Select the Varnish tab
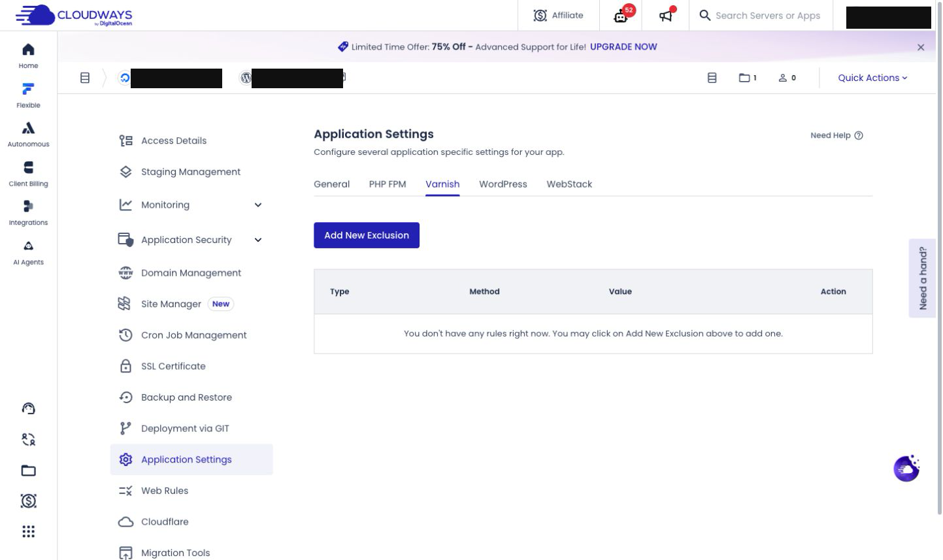Screen dimensions: 943x560 pos(442,184)
